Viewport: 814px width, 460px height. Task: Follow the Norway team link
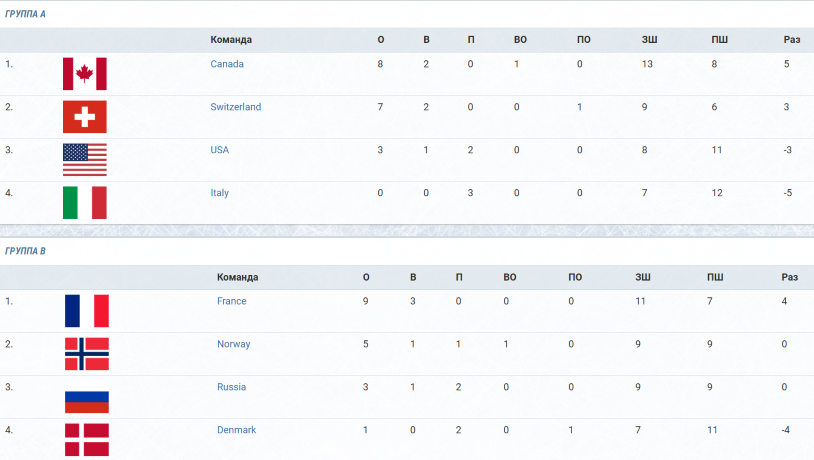coord(234,344)
